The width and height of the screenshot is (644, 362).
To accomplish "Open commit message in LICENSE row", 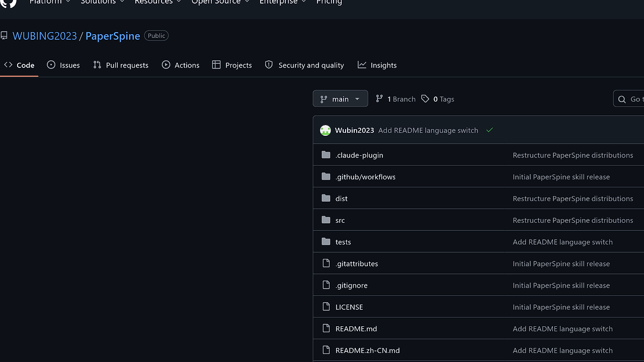I will 561,307.
